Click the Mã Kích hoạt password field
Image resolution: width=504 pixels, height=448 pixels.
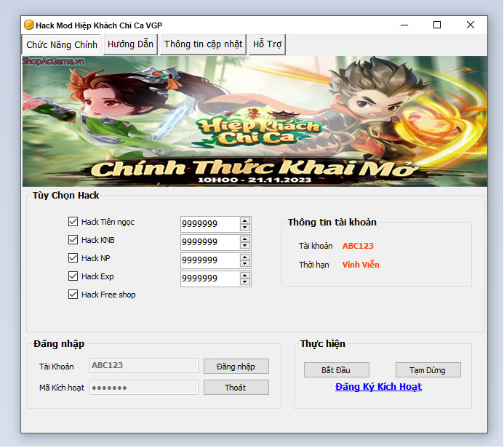coord(144,387)
